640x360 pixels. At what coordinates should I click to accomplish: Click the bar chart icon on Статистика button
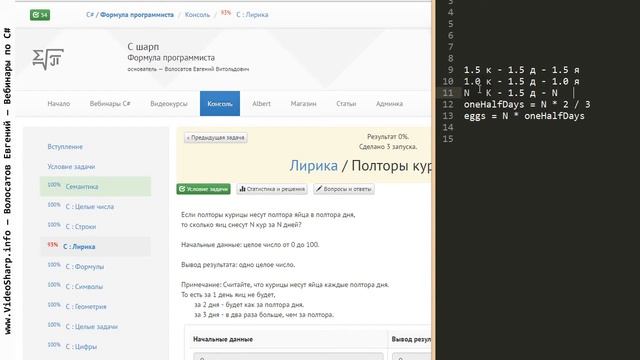pyautogui.click(x=242, y=189)
